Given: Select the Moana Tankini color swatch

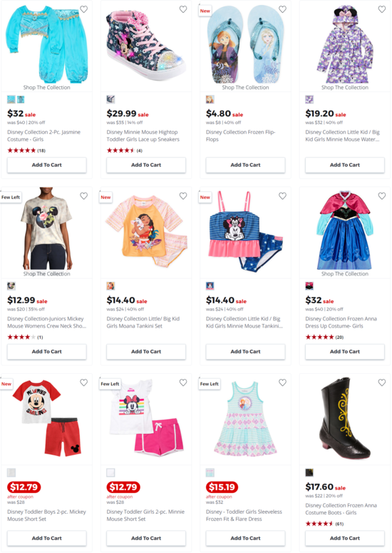Looking at the screenshot, I should click(x=110, y=286).
